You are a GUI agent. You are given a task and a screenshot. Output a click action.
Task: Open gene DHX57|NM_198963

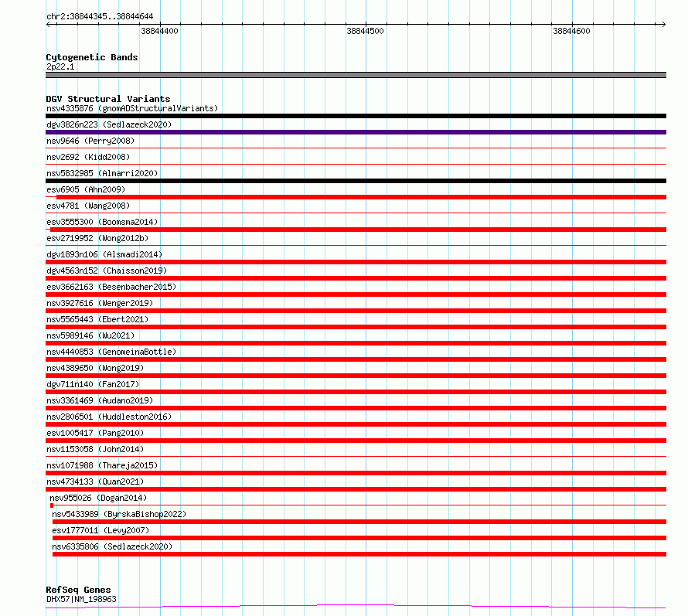click(81, 599)
